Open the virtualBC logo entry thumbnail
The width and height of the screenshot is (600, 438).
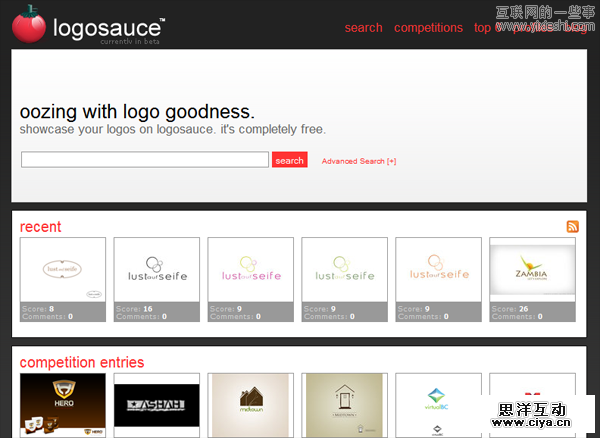click(x=439, y=405)
